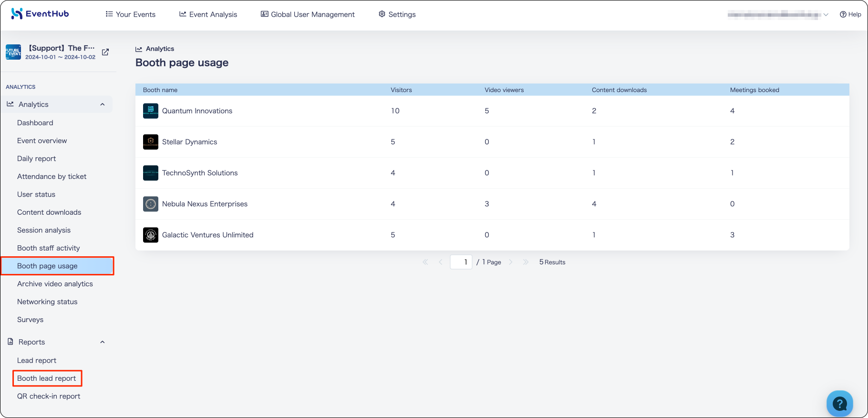Click Stellar Dynamics booth logo
The width and height of the screenshot is (868, 418).
[x=151, y=142]
